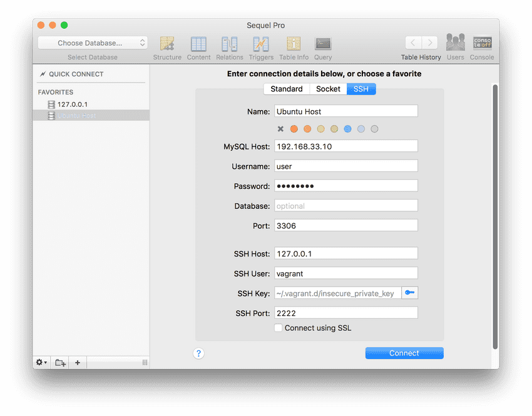Screen dimensions: 532x416
Task: Click the SSH Port field showing 2222
Action: pos(346,313)
